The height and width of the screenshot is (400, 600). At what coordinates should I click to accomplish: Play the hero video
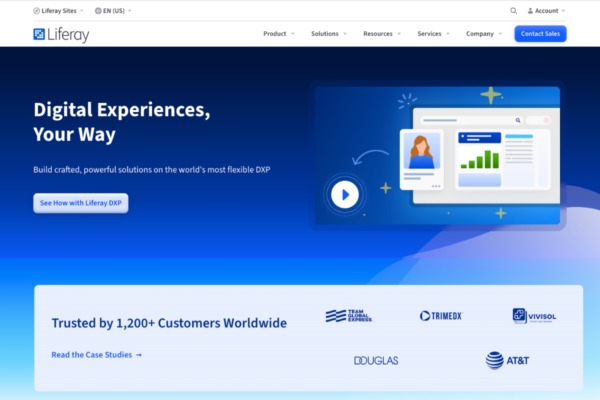tap(345, 194)
